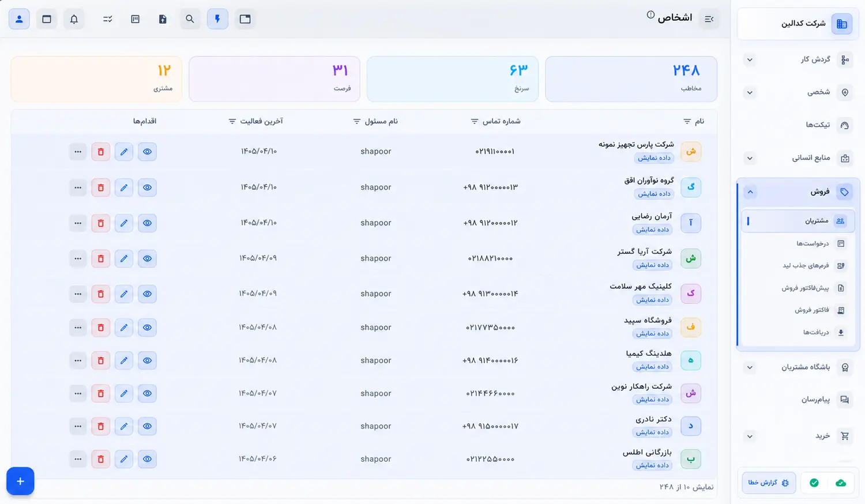Image resolution: width=865 pixels, height=504 pixels.
Task: Click the شرکت راهکار نوین name
Action: tap(641, 386)
